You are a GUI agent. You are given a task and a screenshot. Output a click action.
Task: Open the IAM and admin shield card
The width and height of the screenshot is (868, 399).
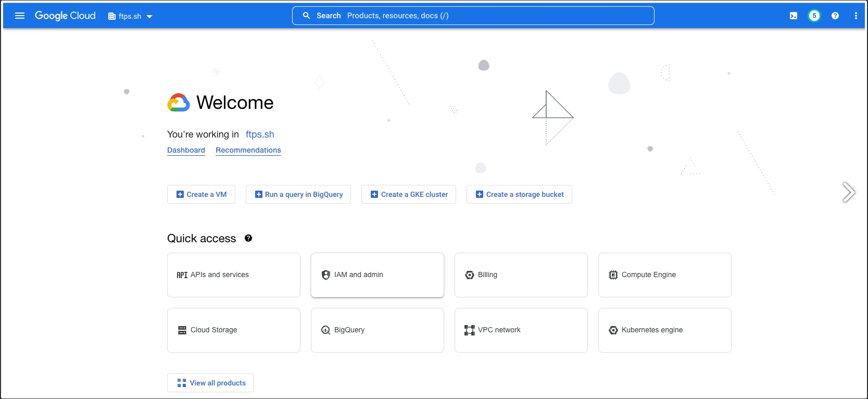[378, 275]
